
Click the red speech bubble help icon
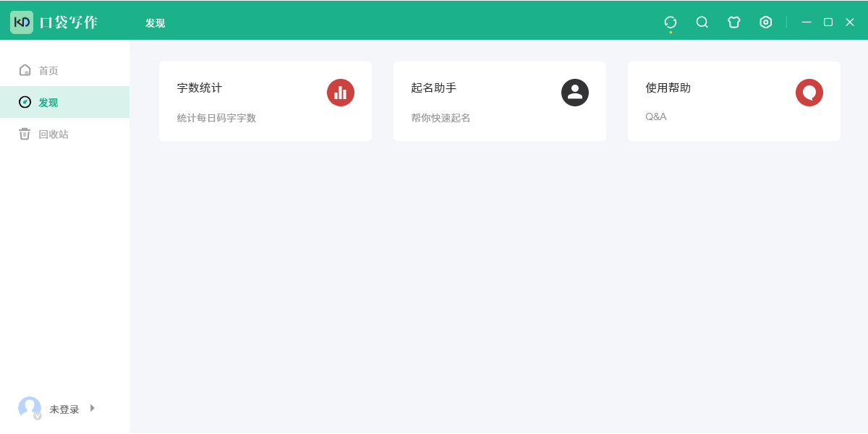coord(809,93)
